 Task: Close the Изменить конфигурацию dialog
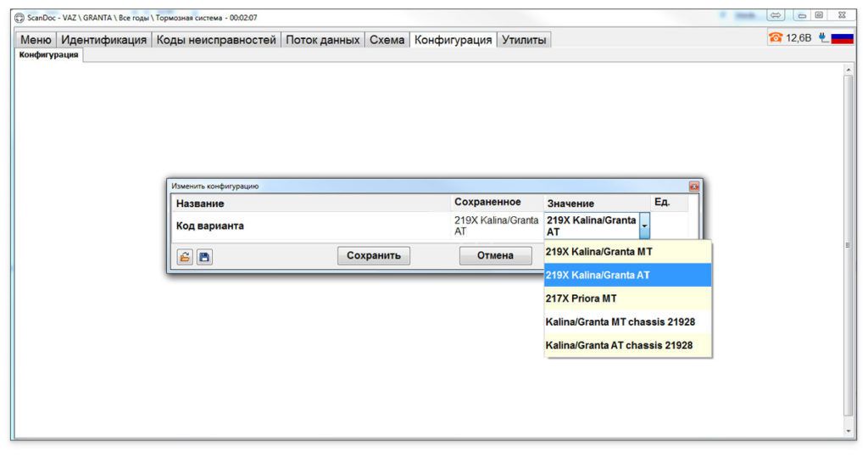(x=694, y=186)
